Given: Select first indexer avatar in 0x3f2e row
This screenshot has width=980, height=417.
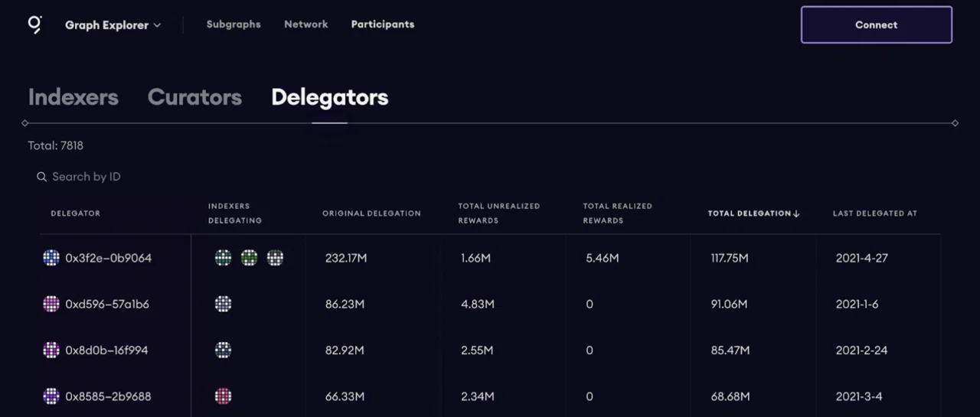Looking at the screenshot, I should pos(223,258).
